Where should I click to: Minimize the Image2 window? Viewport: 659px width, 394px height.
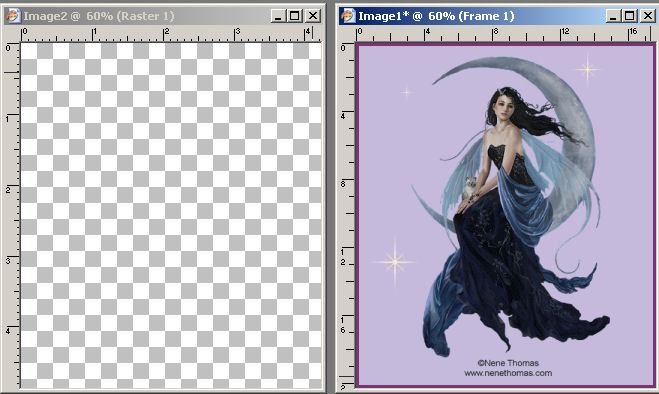coord(278,16)
